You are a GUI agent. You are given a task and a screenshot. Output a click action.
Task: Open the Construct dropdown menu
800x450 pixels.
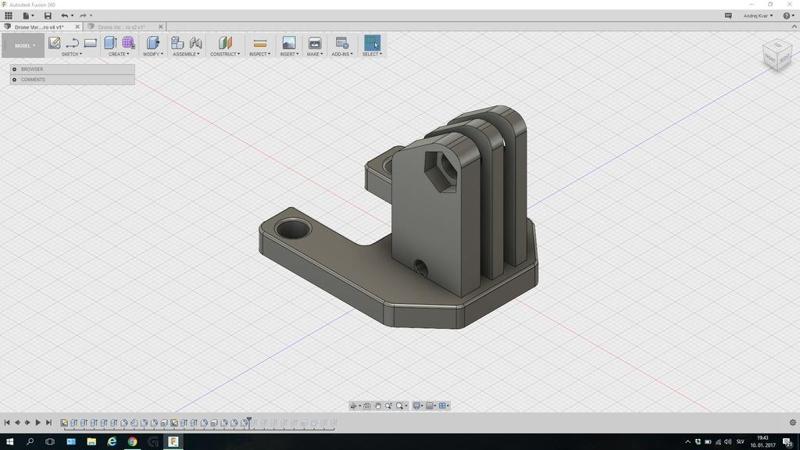click(225, 54)
